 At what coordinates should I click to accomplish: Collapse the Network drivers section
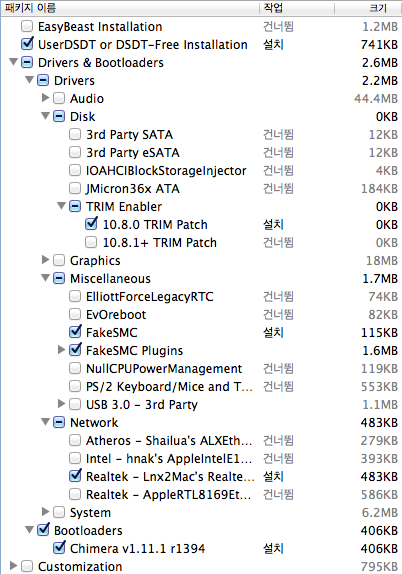(45, 422)
